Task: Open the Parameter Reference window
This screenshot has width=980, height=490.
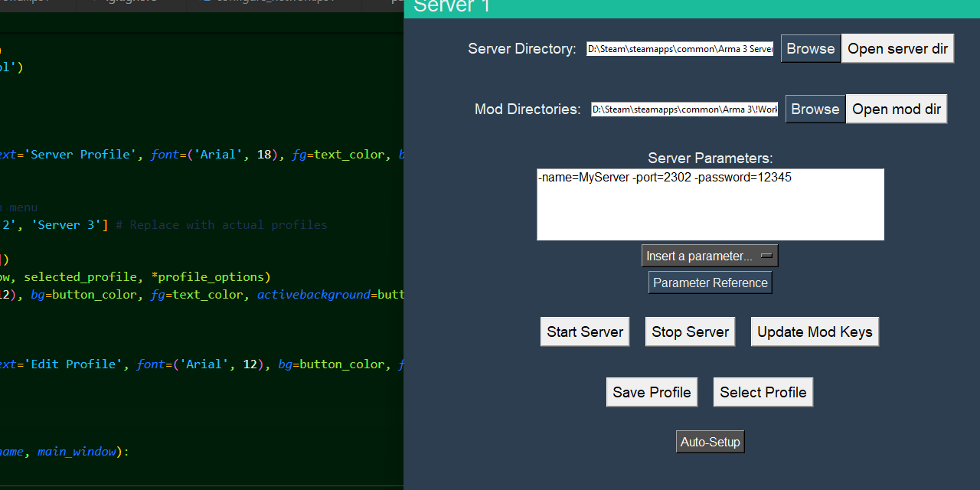Action: click(x=710, y=282)
